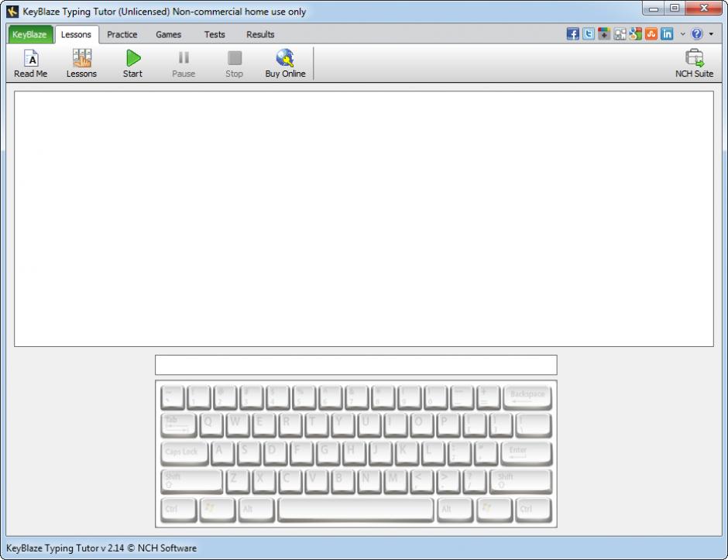Open the Lessons toolbar icon with keyboard hand
Viewport: 728px width, 560px height.
(x=81, y=64)
